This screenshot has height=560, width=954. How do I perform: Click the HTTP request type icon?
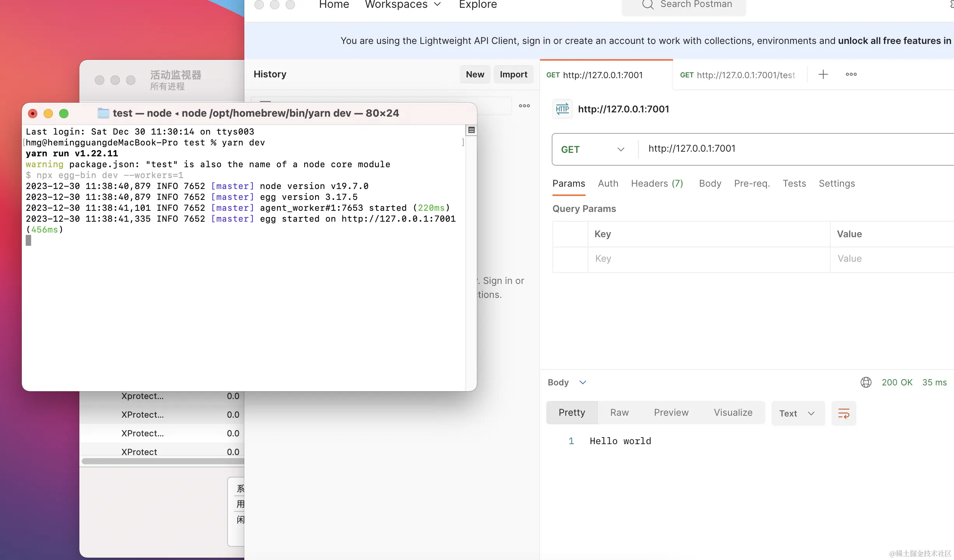click(562, 109)
